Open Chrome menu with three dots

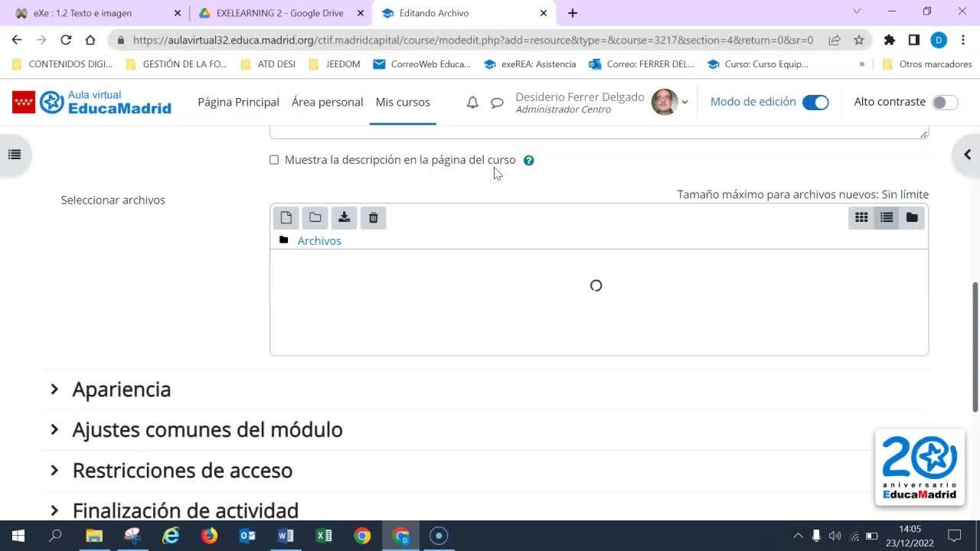[x=962, y=40]
